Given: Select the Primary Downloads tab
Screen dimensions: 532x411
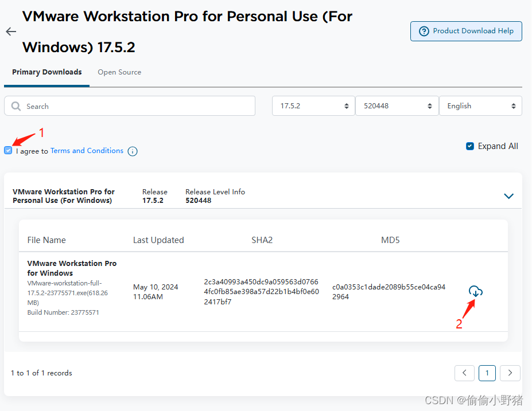Looking at the screenshot, I should pyautogui.click(x=46, y=72).
